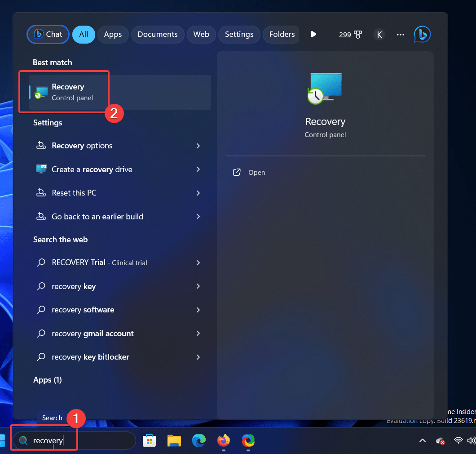476x454 pixels.
Task: Launch Microsoft Store from taskbar
Action: pyautogui.click(x=150, y=441)
